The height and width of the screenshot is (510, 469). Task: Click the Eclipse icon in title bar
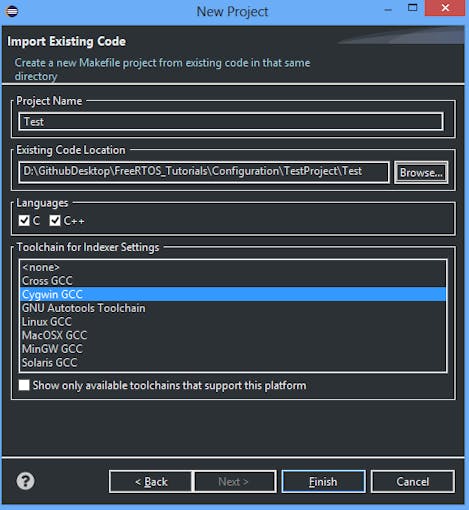click(x=12, y=11)
